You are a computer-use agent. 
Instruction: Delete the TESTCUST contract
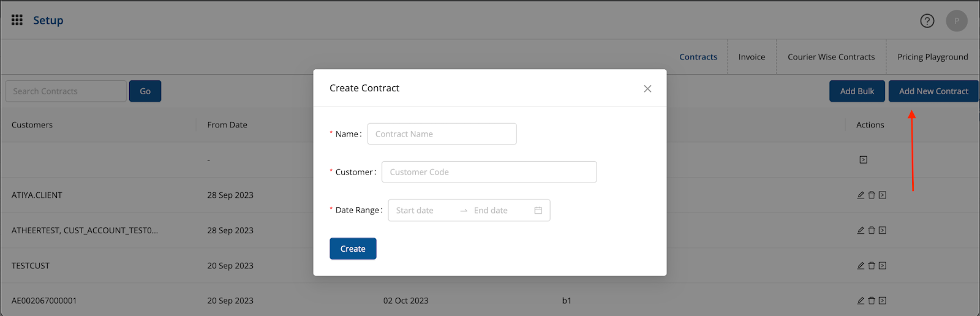click(x=872, y=266)
